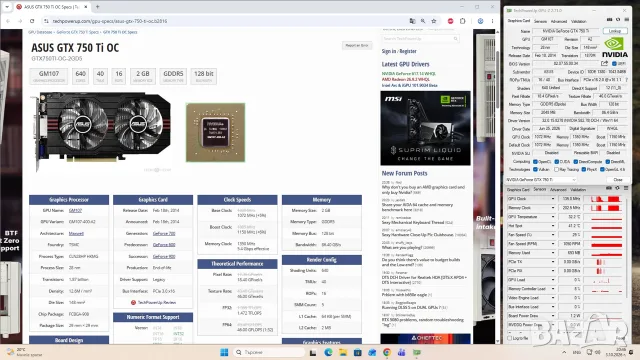Switch to the Validation tab in GPU-Z
Viewport: 640px width, 360px height.
click(x=578, y=21)
